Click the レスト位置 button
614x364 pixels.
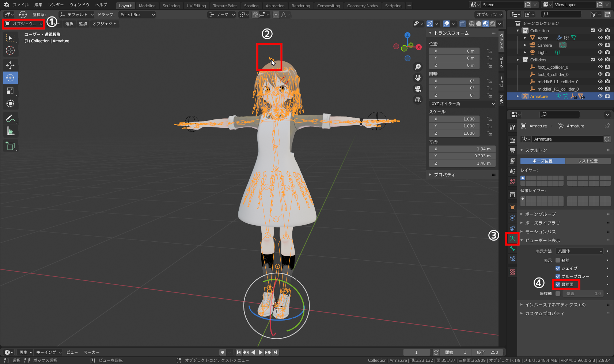[x=588, y=161]
